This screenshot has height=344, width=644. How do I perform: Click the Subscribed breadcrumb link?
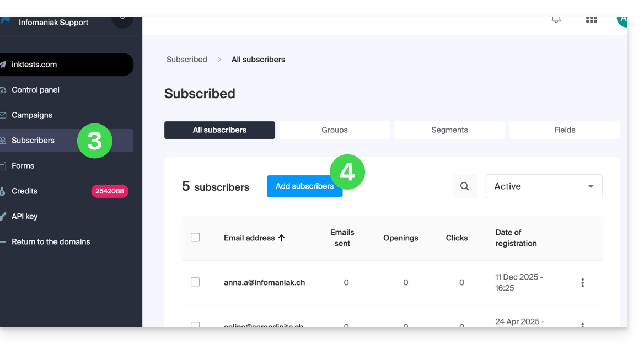click(187, 60)
